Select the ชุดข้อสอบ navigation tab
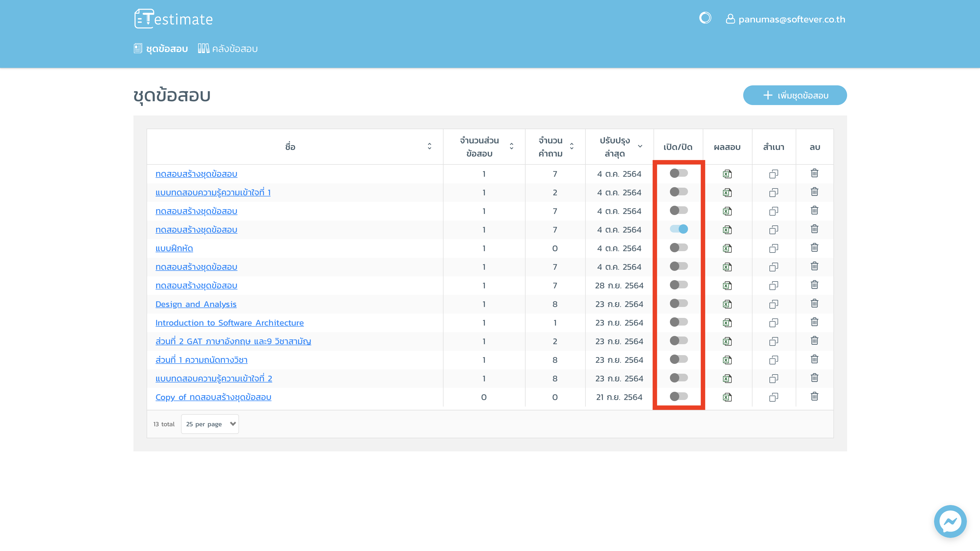This screenshot has width=980, height=551. (161, 49)
